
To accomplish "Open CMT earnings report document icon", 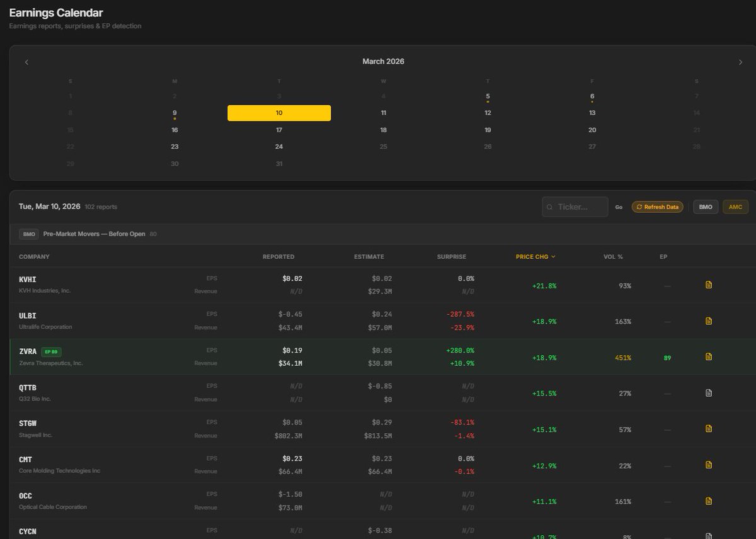I will point(709,465).
